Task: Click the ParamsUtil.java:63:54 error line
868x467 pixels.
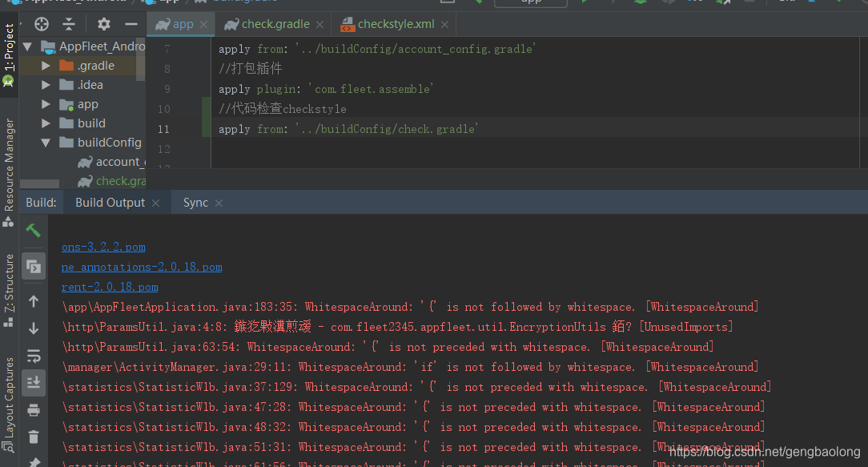Action: pyautogui.click(x=388, y=347)
